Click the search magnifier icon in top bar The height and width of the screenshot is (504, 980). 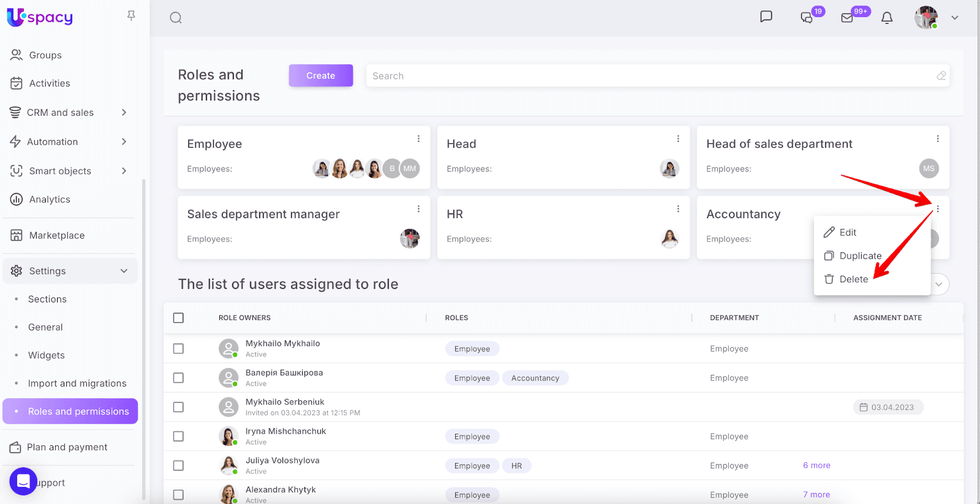coord(176,18)
